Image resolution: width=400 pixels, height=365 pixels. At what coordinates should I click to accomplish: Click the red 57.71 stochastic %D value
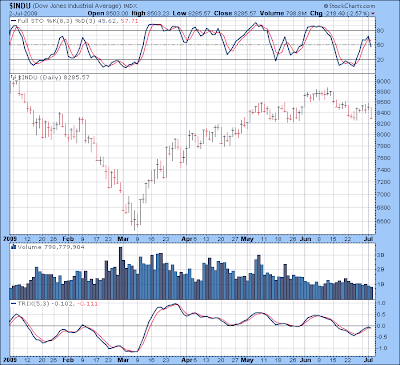tap(131, 21)
